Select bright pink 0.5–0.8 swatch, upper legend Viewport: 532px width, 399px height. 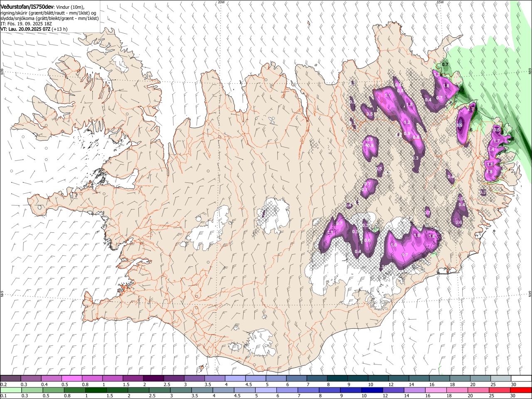click(x=71, y=379)
